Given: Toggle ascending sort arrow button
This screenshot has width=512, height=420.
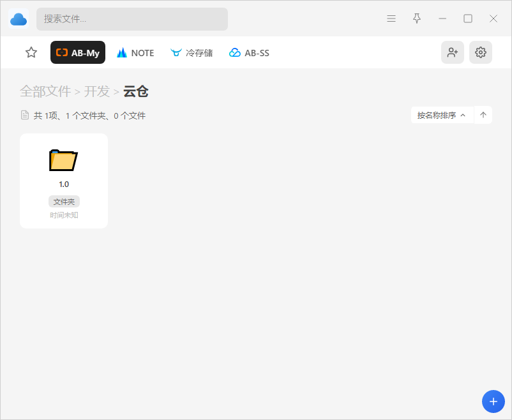Looking at the screenshot, I should 483,115.
